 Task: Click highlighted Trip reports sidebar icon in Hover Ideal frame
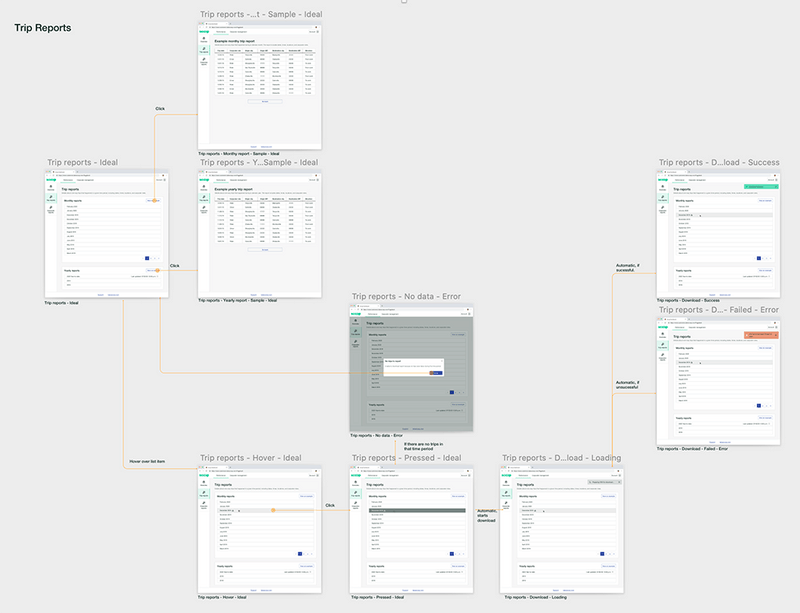pyautogui.click(x=204, y=494)
